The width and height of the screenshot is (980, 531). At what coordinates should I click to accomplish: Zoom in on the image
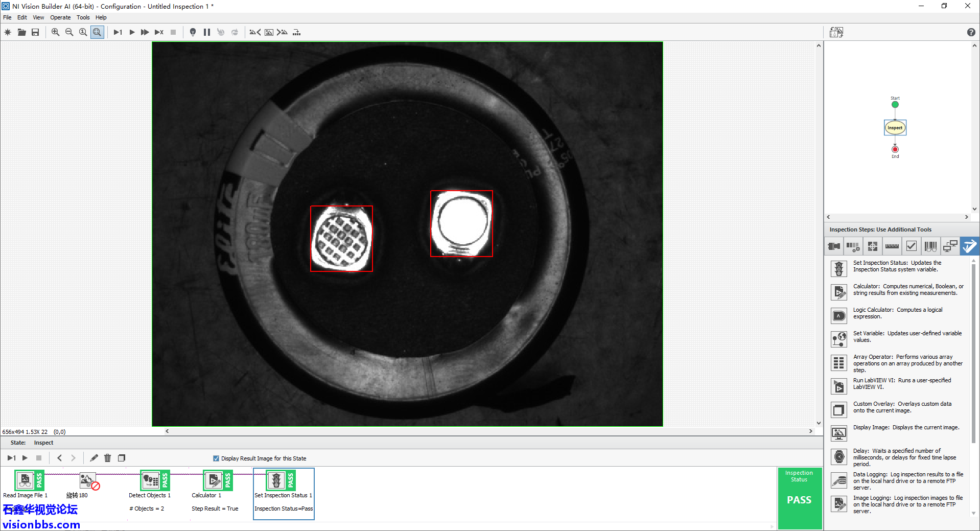pyautogui.click(x=55, y=32)
